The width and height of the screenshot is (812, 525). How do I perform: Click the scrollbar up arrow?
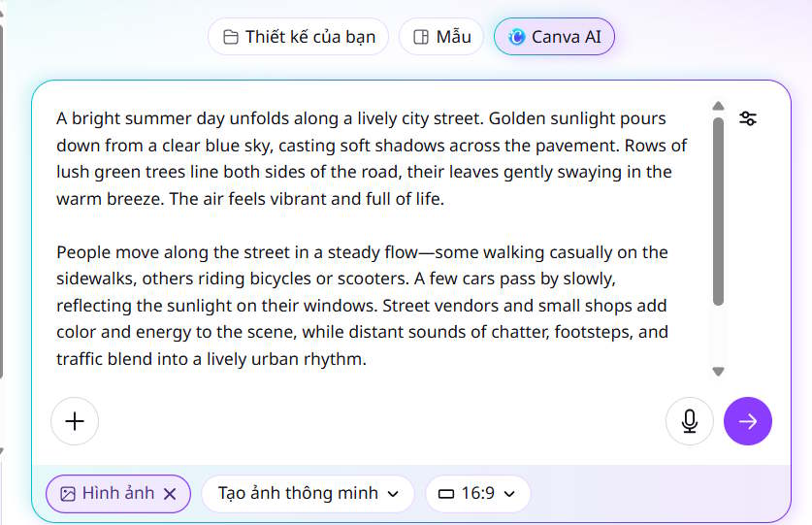point(718,106)
